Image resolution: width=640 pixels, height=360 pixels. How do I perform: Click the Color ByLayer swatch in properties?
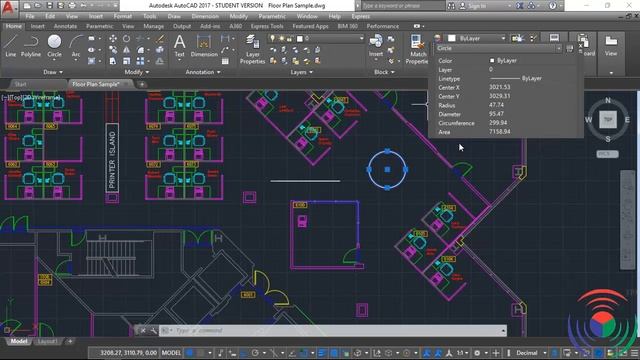492,60
